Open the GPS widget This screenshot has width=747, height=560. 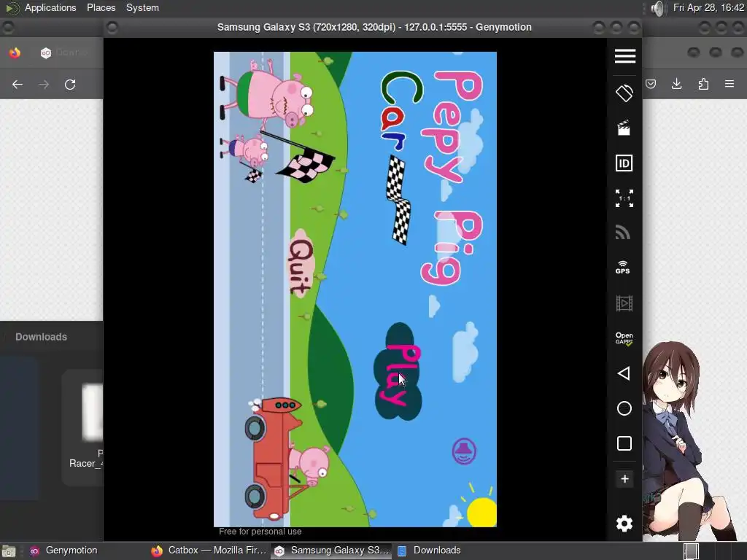pyautogui.click(x=623, y=267)
